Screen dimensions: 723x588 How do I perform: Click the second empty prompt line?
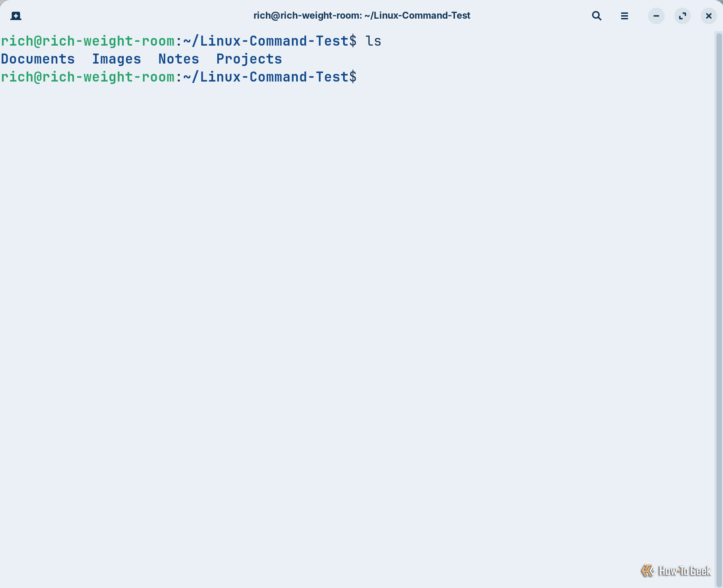pyautogui.click(x=179, y=77)
